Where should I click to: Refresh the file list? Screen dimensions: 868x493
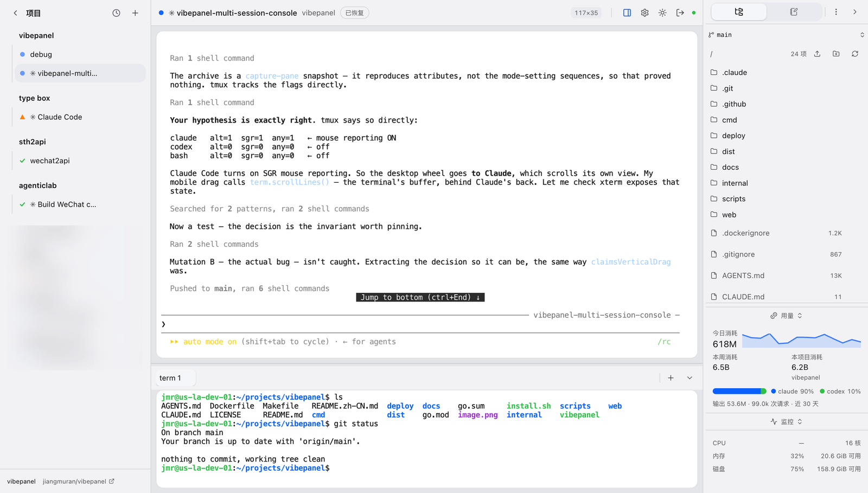[855, 54]
